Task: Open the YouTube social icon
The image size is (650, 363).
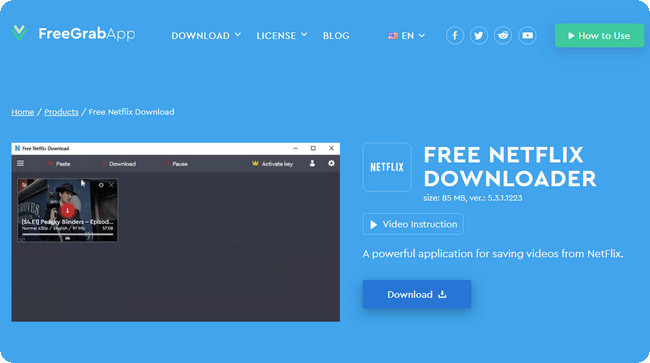Action: pos(527,36)
